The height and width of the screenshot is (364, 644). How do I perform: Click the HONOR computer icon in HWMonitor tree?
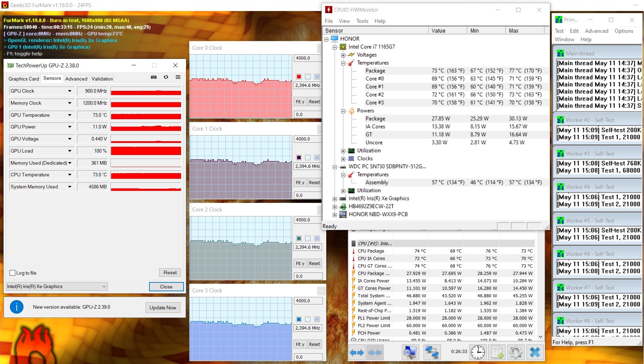click(x=335, y=39)
